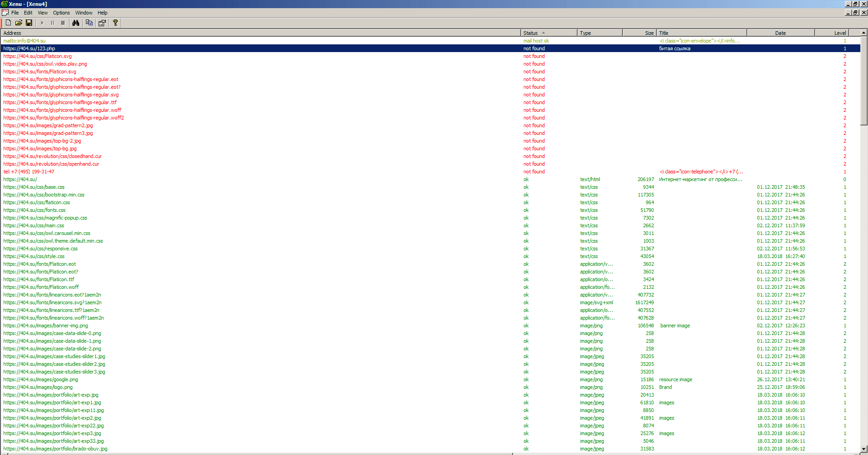868x455 pixels.
Task: Sort by the Size column header
Action: pos(640,33)
